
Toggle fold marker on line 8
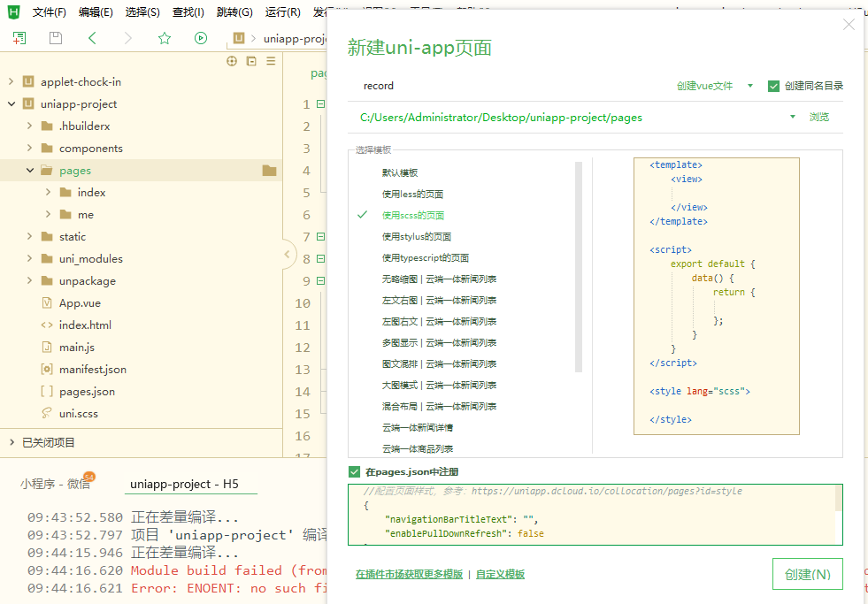click(x=320, y=259)
